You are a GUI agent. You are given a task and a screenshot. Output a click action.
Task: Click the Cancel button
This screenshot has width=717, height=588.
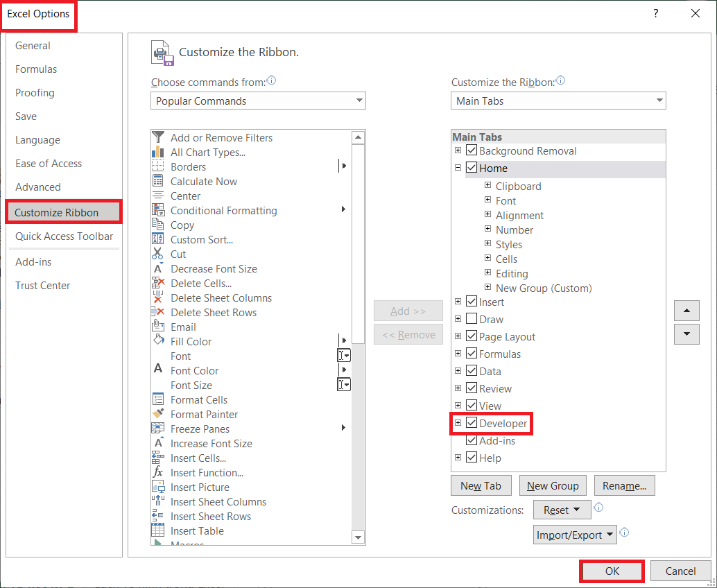click(680, 571)
